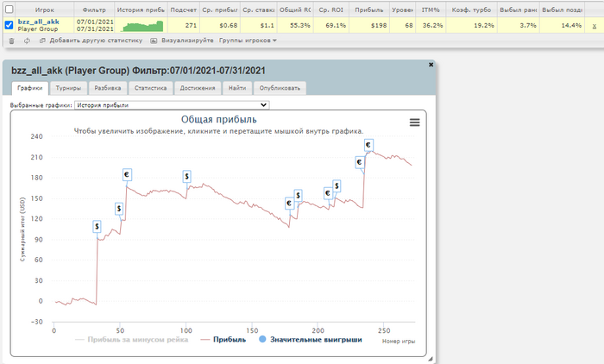604x364 pixels.
Task: Click the chart icon before Визуализируйте
Action: (x=154, y=41)
